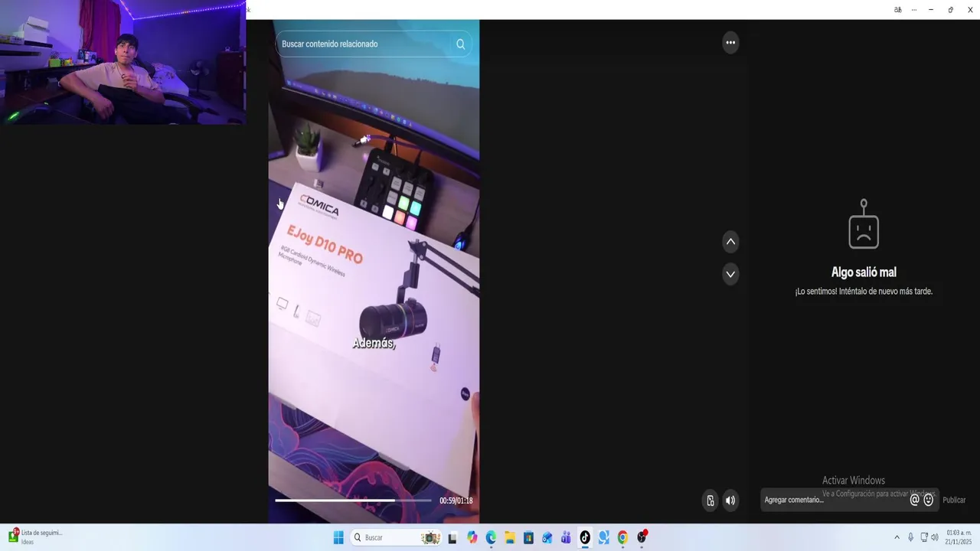Insert a mention with the @ icon

tap(914, 500)
